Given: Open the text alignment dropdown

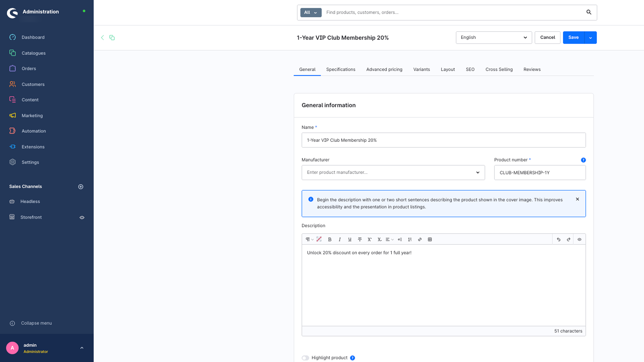Looking at the screenshot, I should (389, 239).
